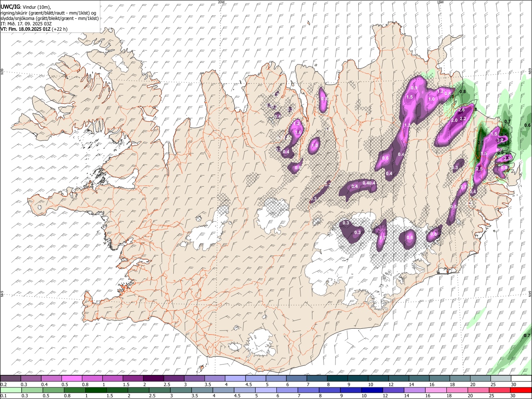Click the '2.0' precipitation value on map
Viewport: 532px width, 399px height.
tap(454, 120)
